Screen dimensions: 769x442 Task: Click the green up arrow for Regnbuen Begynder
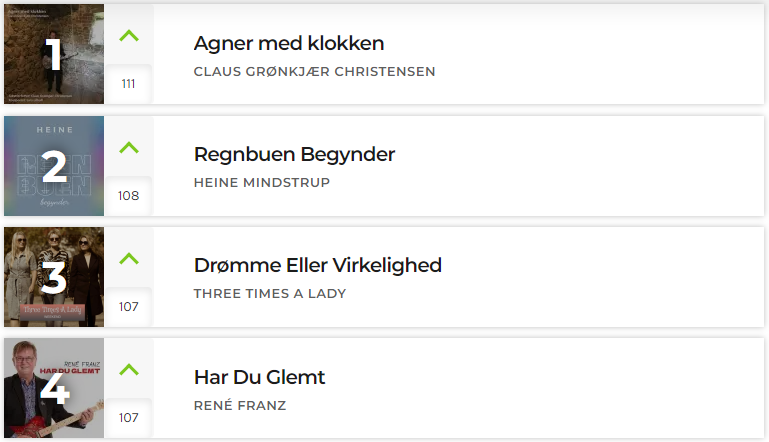129,147
